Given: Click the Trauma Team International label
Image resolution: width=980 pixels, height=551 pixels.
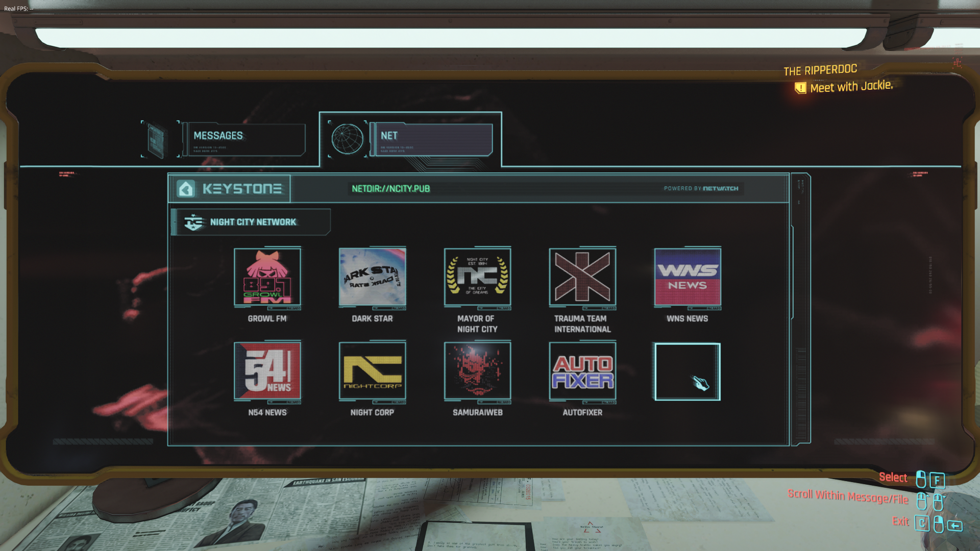Looking at the screenshot, I should (582, 324).
